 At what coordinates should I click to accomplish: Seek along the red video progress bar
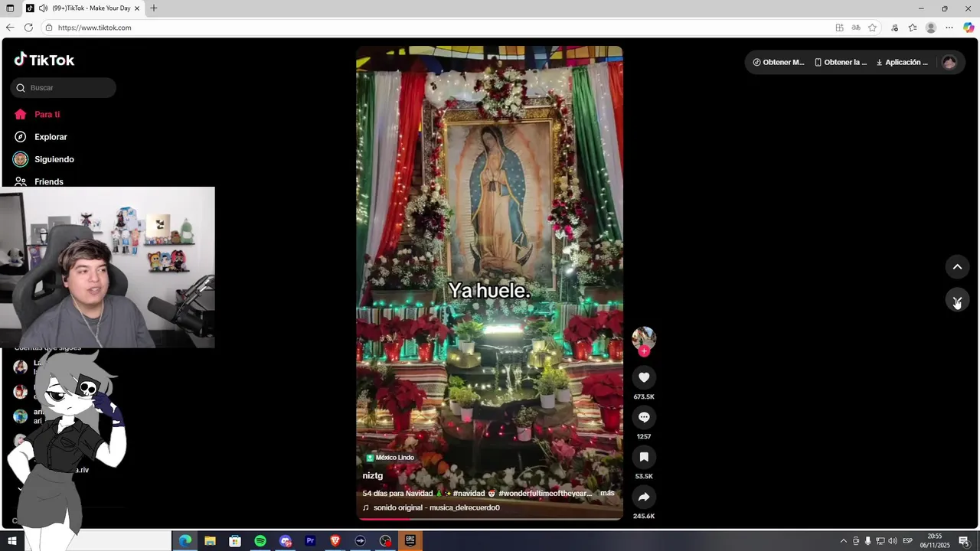(x=489, y=519)
